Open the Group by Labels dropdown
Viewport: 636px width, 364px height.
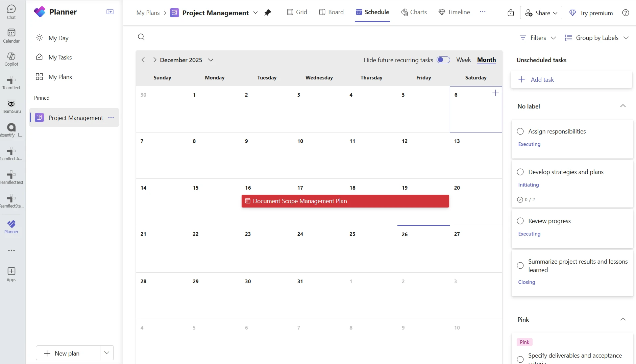click(x=597, y=38)
